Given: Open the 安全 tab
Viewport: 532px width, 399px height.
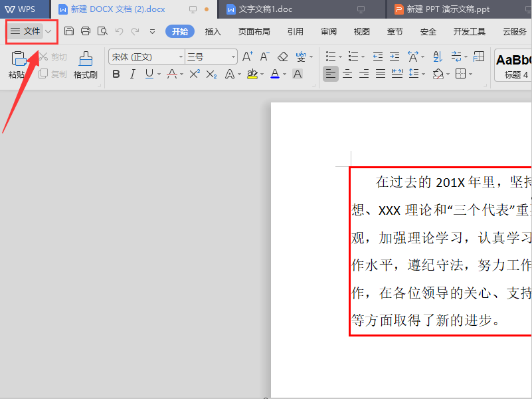Looking at the screenshot, I should [428, 31].
